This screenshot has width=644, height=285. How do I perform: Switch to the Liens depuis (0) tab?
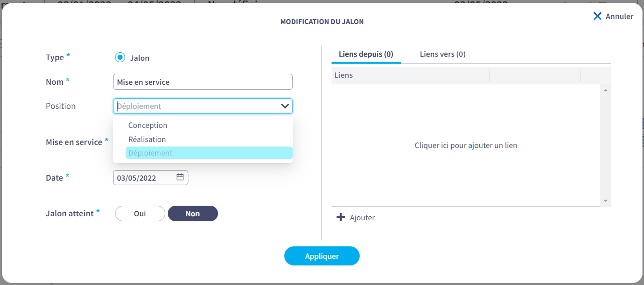point(366,54)
